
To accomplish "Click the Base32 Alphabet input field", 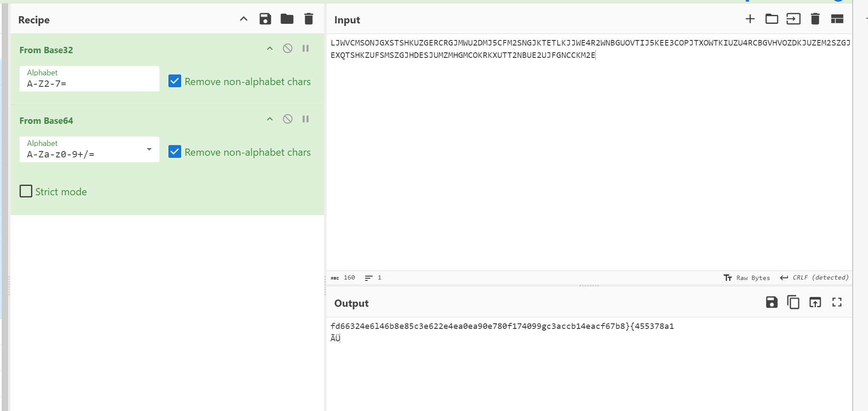I will (x=89, y=83).
